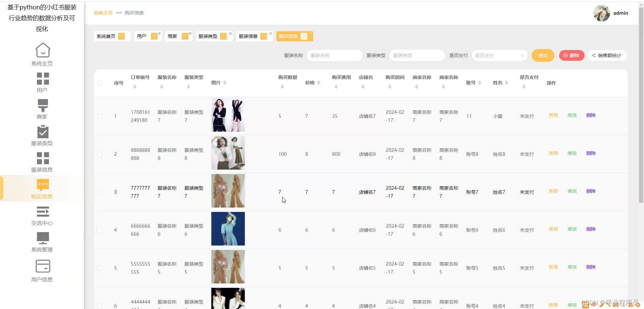The image size is (644, 309).
Task: Focus the 服装类型 search input
Action: (417, 55)
